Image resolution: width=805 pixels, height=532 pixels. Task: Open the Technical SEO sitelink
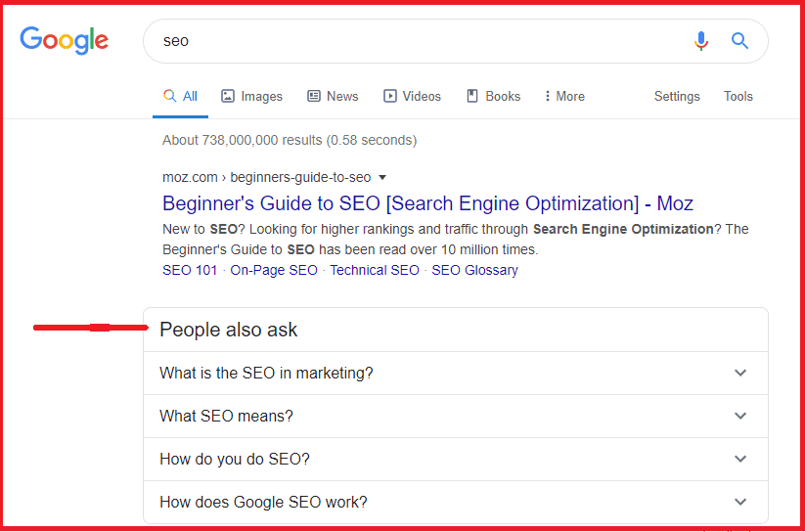pos(375,270)
